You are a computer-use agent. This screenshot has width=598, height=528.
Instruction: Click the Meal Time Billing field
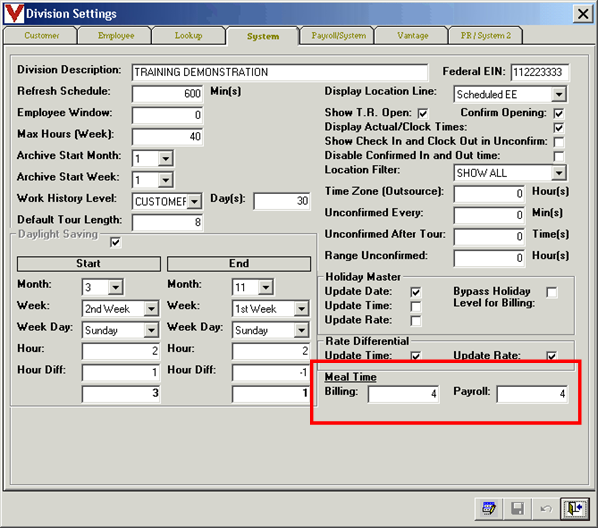point(403,394)
